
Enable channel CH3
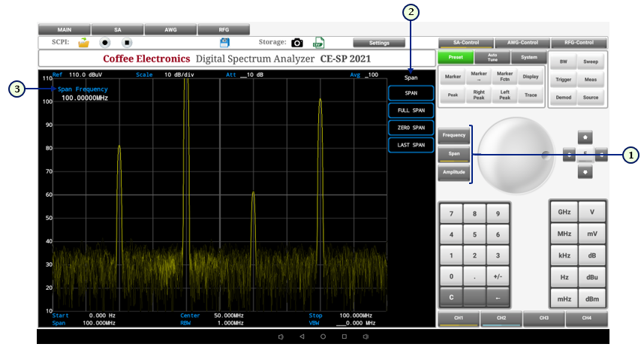(543, 319)
